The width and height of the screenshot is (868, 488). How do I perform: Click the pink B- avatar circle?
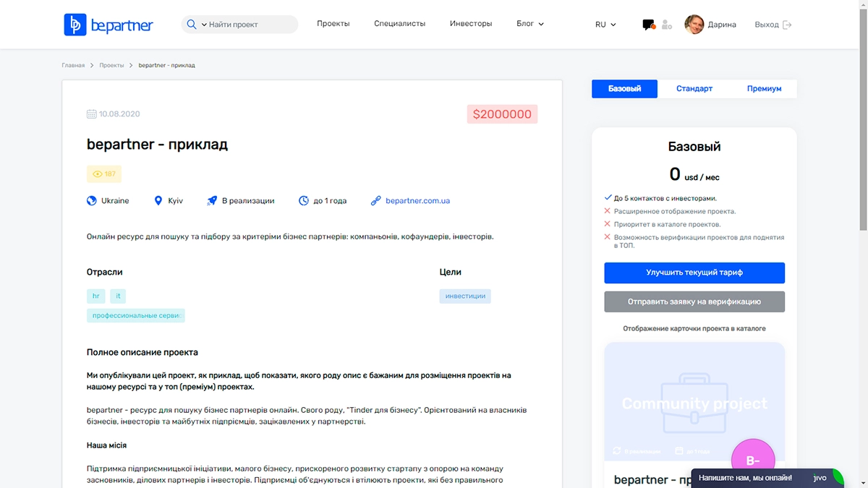(x=753, y=461)
